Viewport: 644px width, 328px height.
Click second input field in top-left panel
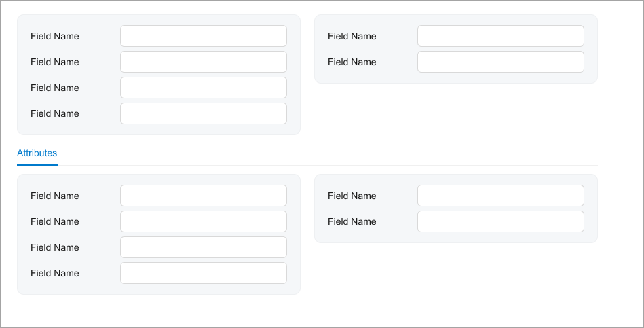204,62
